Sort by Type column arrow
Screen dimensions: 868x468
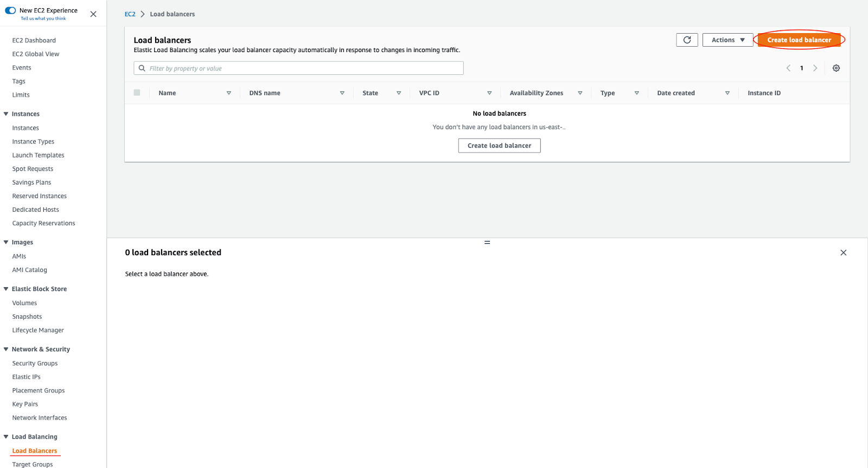pyautogui.click(x=637, y=93)
